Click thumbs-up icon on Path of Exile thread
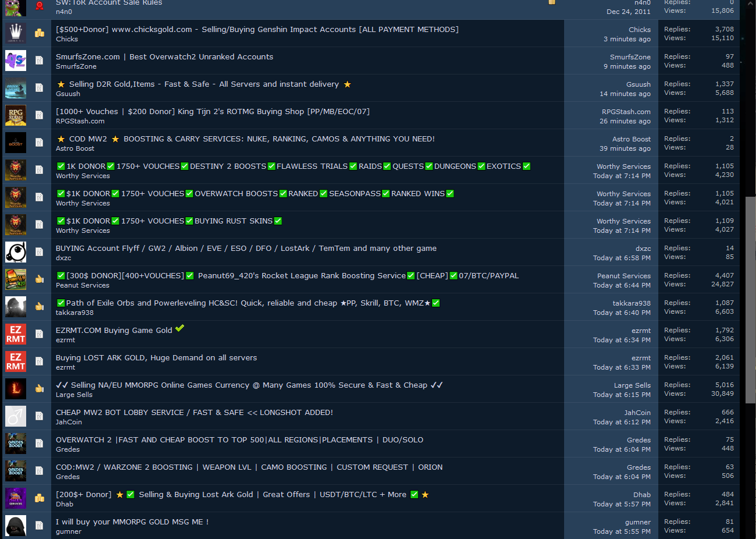The image size is (756, 539). tap(39, 307)
